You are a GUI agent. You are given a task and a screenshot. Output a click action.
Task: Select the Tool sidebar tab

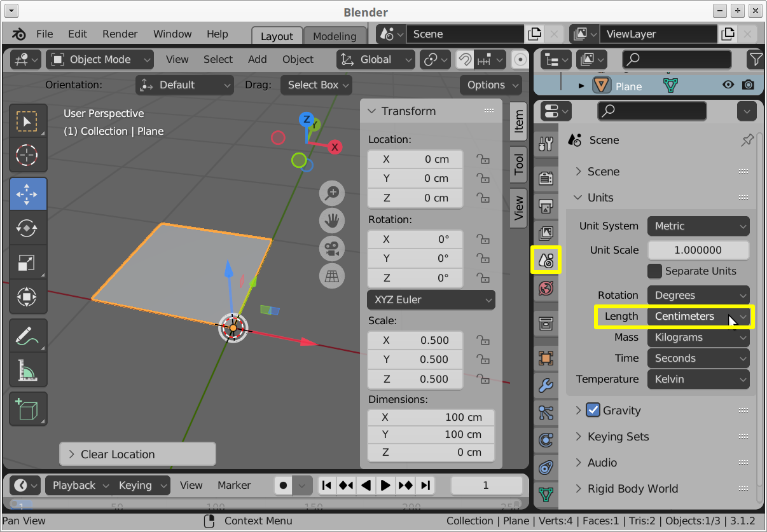[519, 165]
